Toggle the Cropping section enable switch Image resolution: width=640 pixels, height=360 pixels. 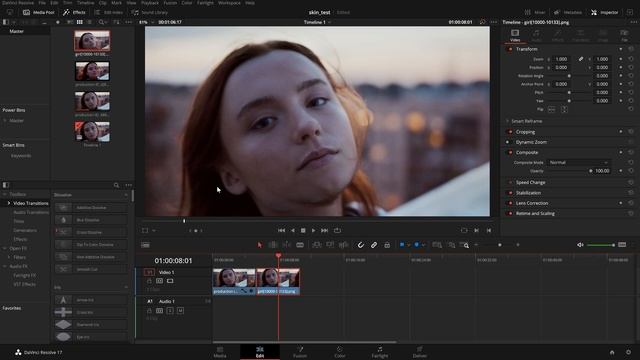pyautogui.click(x=510, y=132)
